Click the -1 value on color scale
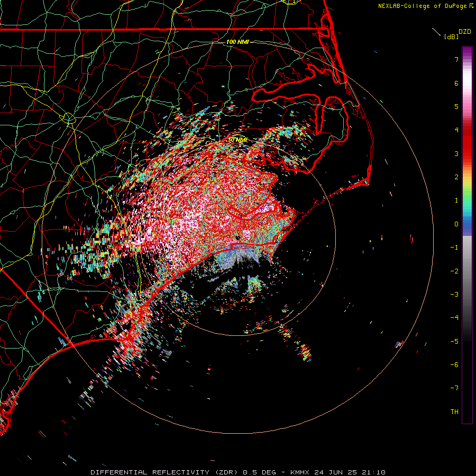 coord(454,248)
